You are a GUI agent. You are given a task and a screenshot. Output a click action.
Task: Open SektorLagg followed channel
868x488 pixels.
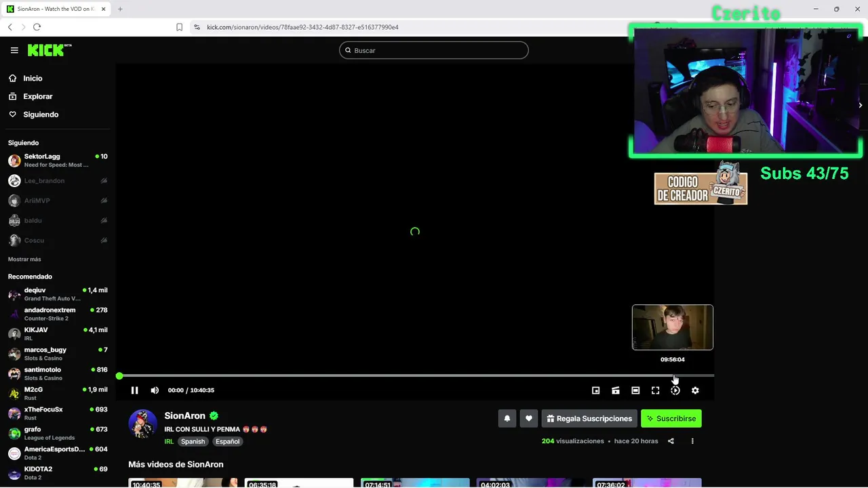pyautogui.click(x=57, y=161)
